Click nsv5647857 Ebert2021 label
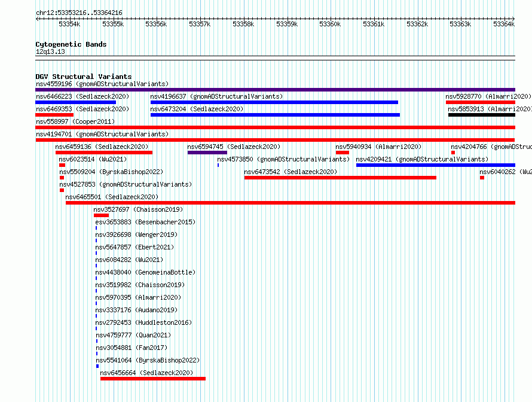The height and width of the screenshot is (402, 532). (134, 247)
